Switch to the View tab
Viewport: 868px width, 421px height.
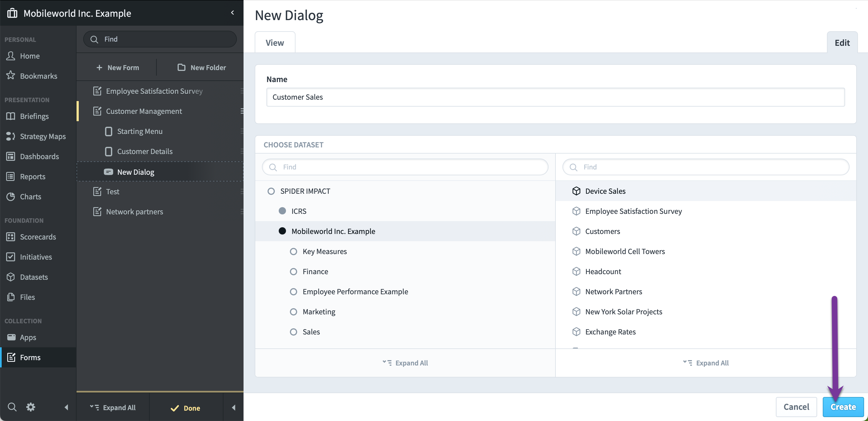(275, 43)
